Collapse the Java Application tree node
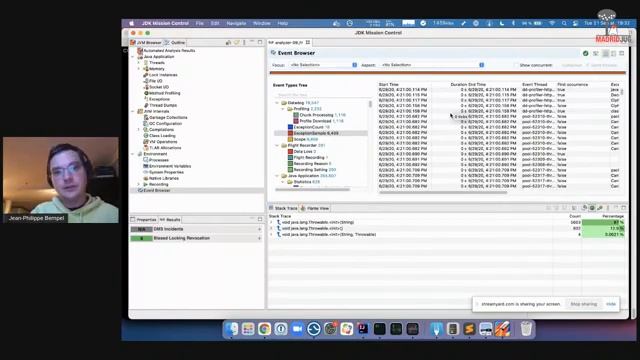640x360 pixels. (133, 57)
